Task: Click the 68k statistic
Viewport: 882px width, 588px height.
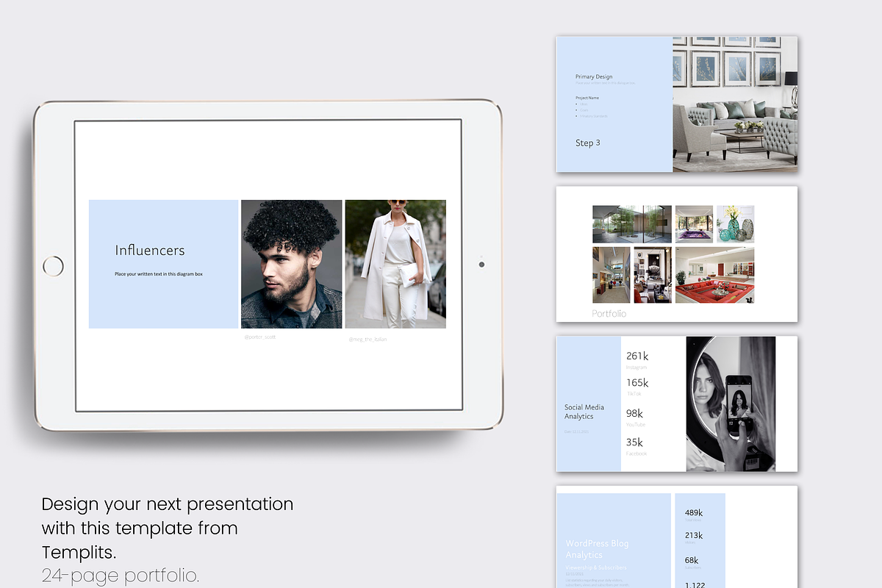Action: click(x=692, y=562)
